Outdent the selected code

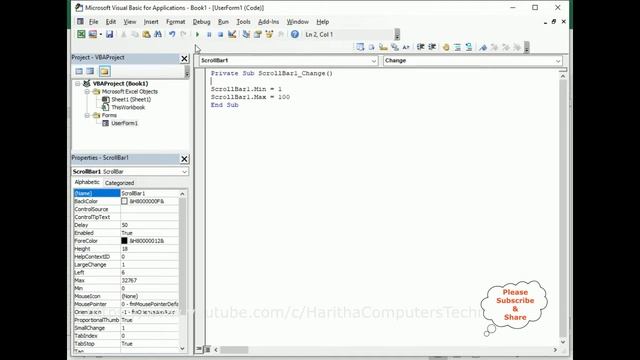[x=432, y=47]
